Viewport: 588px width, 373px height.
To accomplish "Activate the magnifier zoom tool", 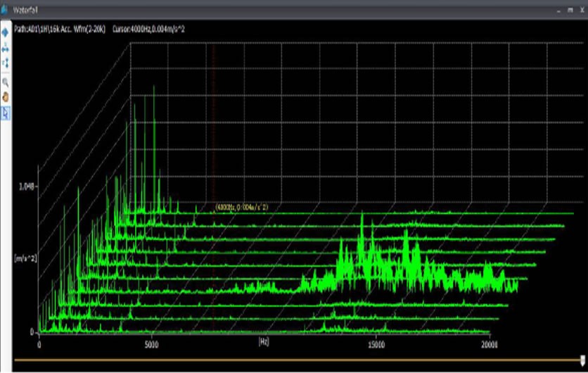I will [5, 82].
